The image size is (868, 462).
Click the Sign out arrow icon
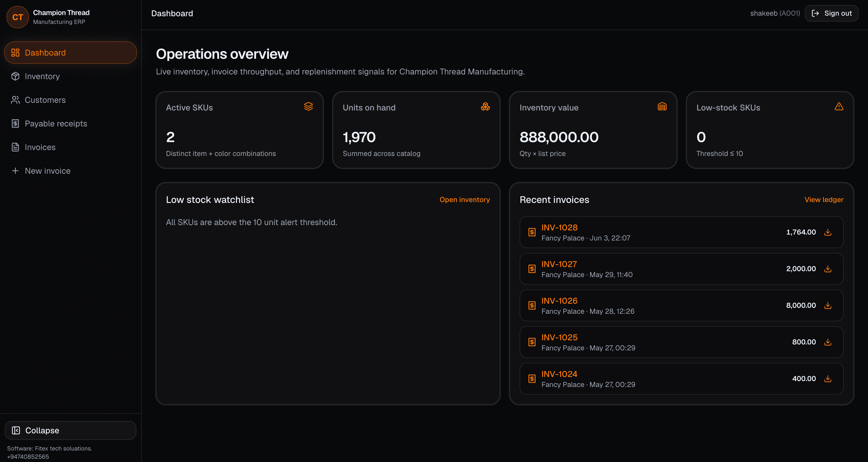click(x=815, y=13)
